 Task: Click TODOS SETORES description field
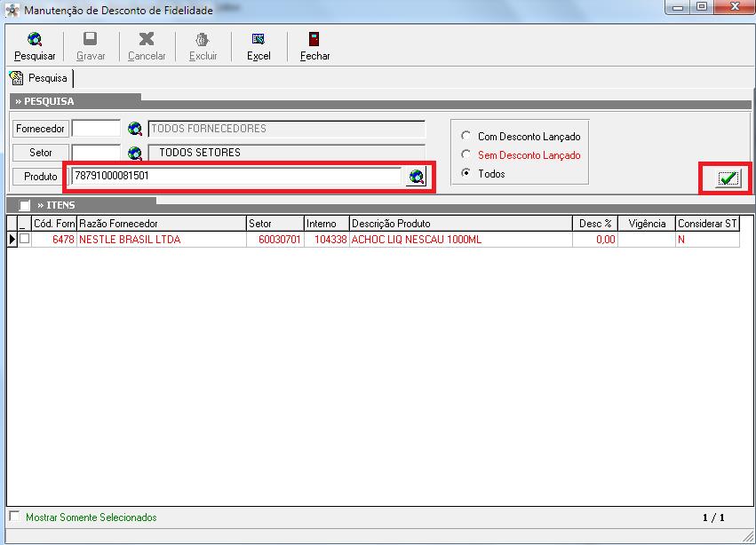(286, 153)
